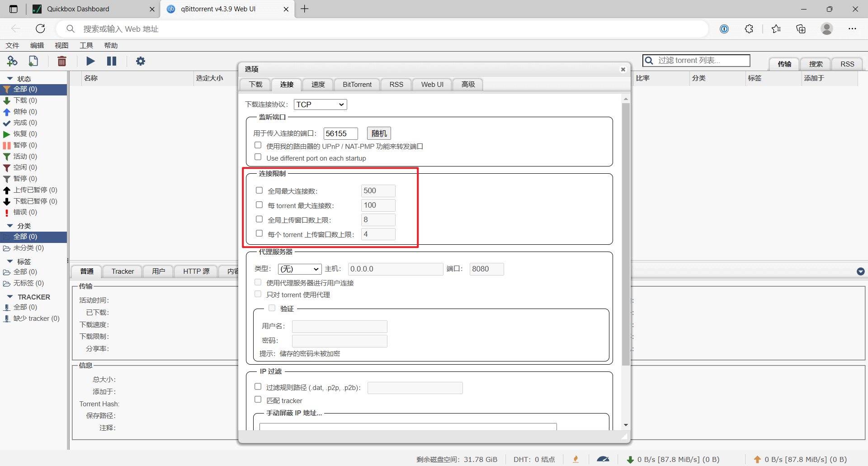This screenshot has width=868, height=466.
Task: Check Use different port on each startup
Action: point(258,157)
